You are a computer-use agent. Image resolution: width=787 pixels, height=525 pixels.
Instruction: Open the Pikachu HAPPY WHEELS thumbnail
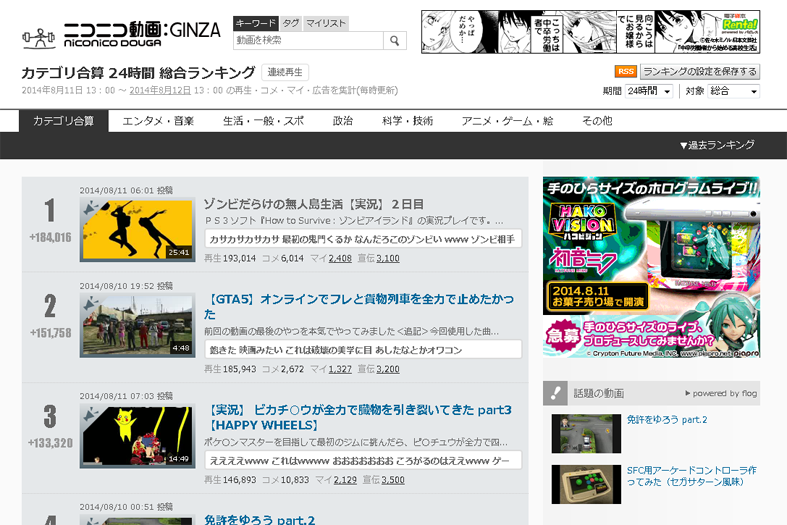point(138,436)
